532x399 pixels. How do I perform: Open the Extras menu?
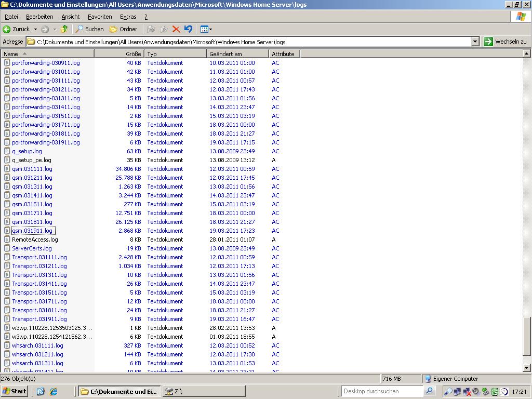click(128, 17)
